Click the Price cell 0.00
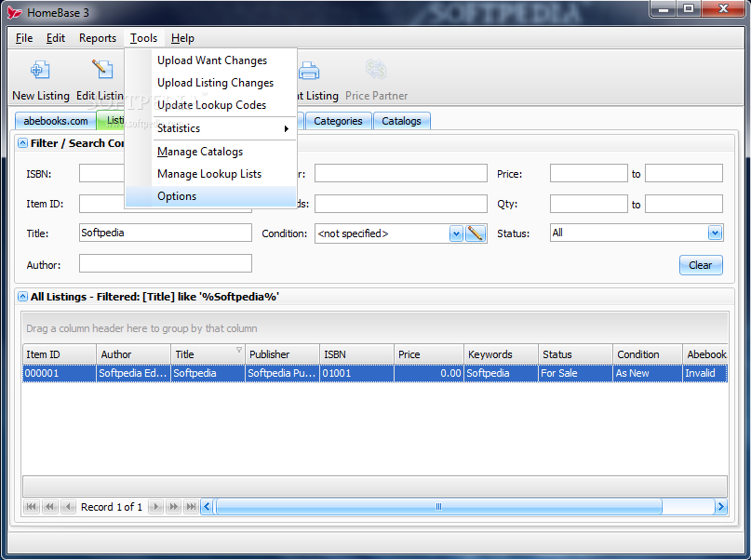This screenshot has width=751, height=560. 429,373
